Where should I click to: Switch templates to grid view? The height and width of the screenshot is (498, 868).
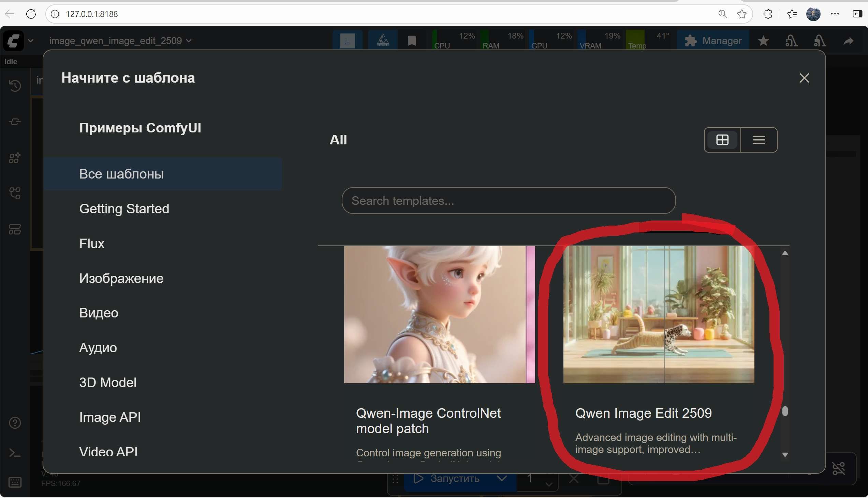tap(722, 140)
